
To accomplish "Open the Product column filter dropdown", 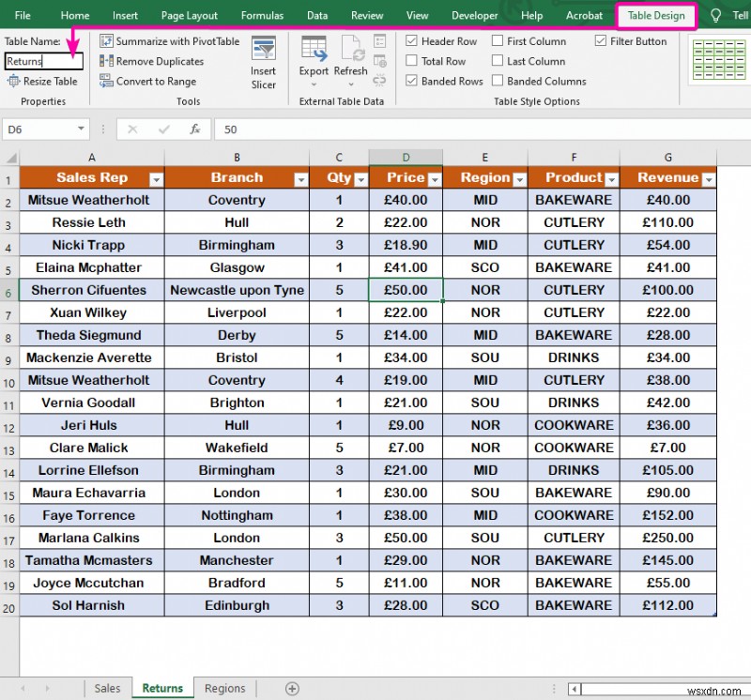I will point(612,177).
